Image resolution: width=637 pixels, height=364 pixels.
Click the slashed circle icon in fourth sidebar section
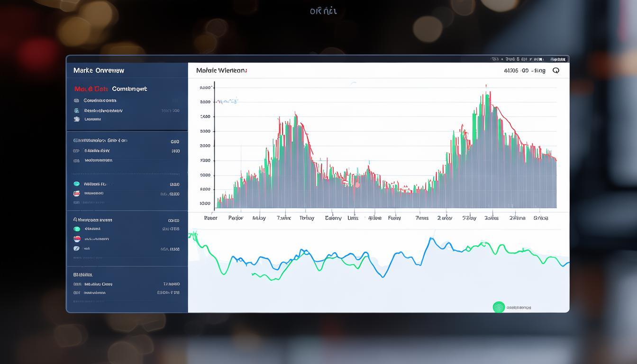(x=76, y=248)
